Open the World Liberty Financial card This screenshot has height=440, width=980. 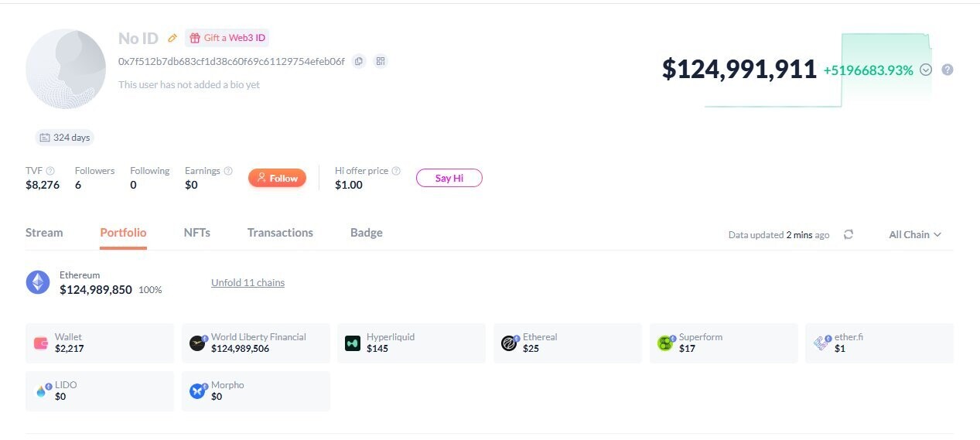[256, 343]
